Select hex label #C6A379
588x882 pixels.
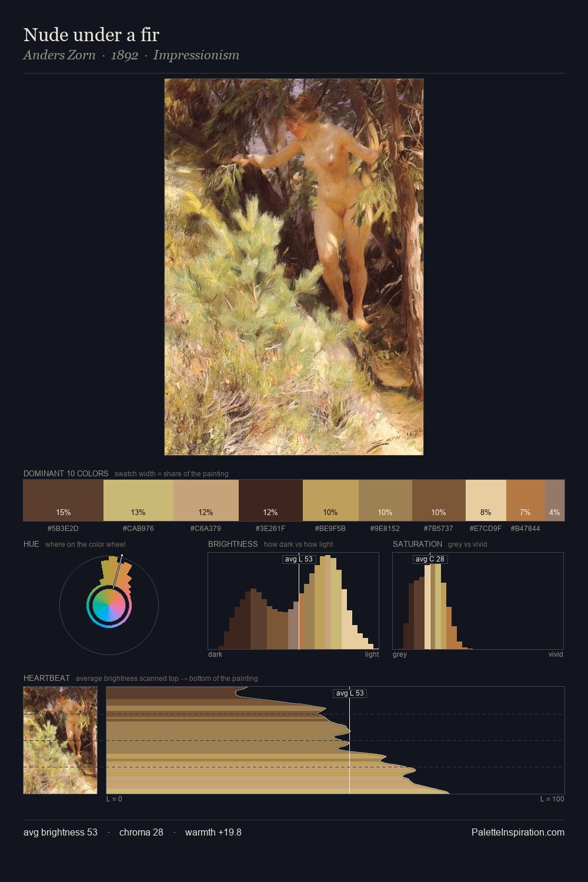pos(206,529)
